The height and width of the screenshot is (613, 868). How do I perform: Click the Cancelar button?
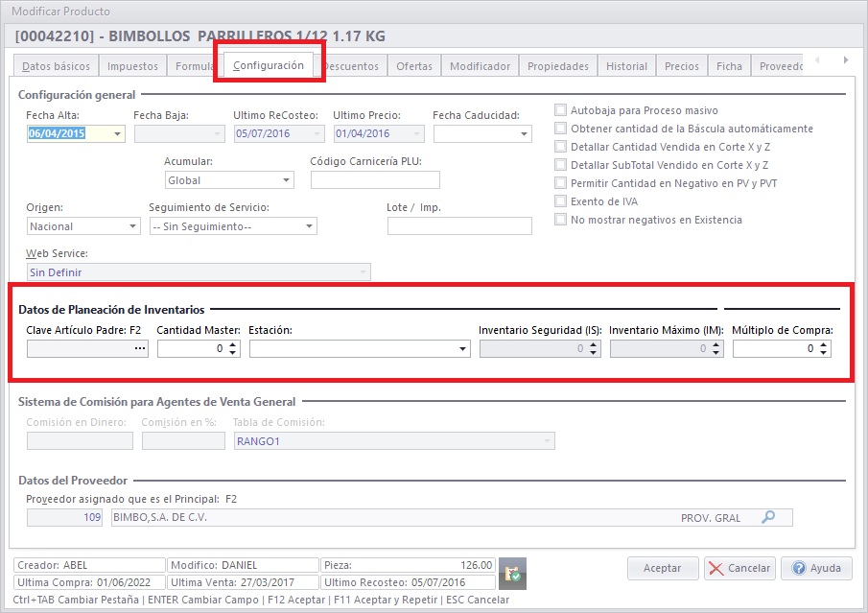point(739,568)
